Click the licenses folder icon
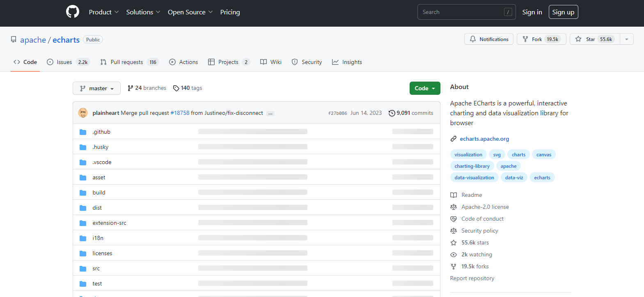 tap(83, 254)
